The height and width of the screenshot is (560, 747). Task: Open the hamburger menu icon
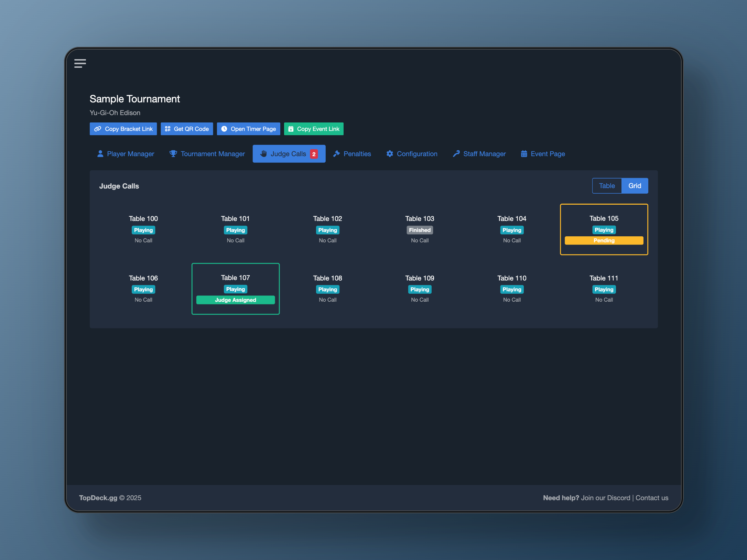(x=80, y=63)
